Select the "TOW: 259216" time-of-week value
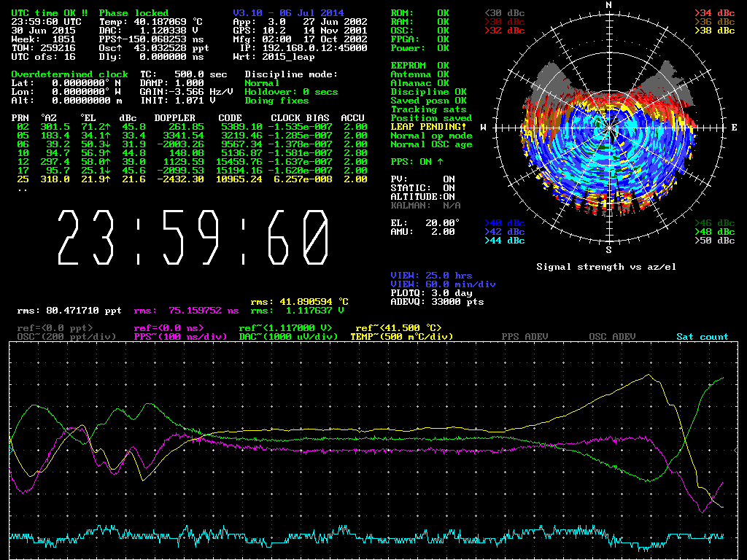 (x=43, y=48)
